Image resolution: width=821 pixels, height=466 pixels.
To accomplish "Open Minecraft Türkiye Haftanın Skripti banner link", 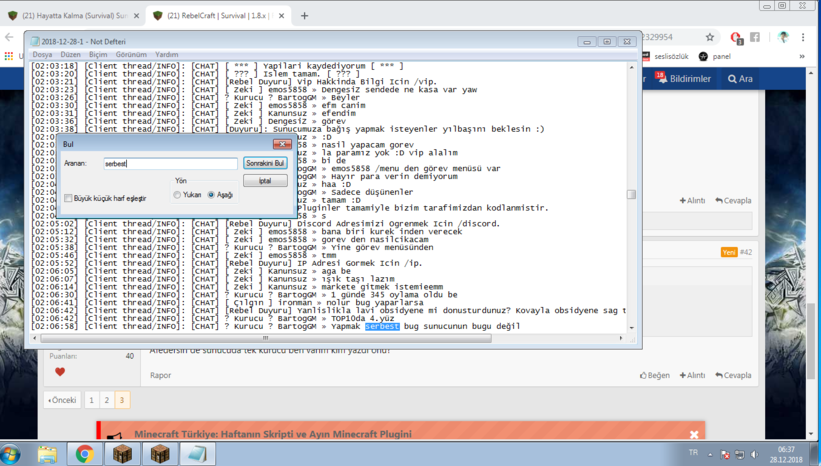I will point(273,434).
